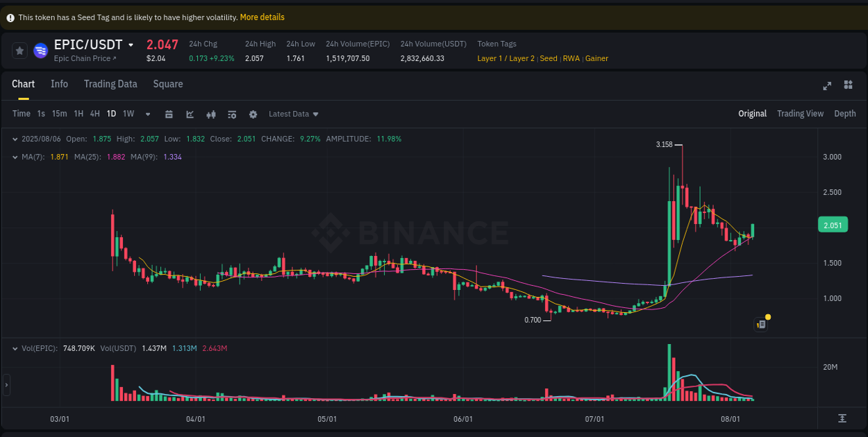Image resolution: width=868 pixels, height=437 pixels.
Task: Expand the extra timeframe dropdown beside 1W
Action: (147, 114)
